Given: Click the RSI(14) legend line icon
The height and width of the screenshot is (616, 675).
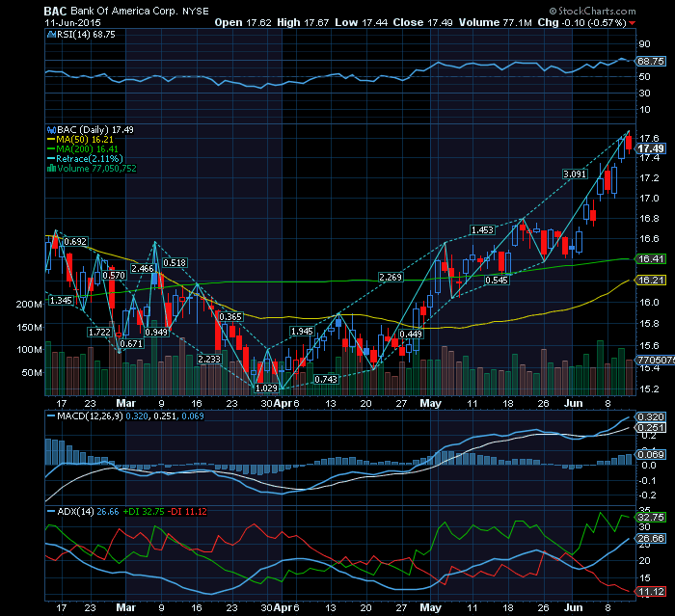Looking at the screenshot, I should tap(51, 35).
